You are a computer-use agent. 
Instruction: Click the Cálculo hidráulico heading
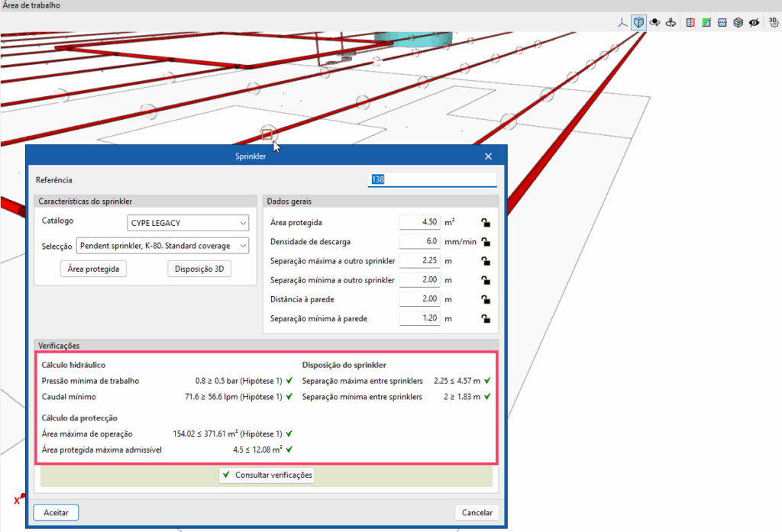(73, 365)
